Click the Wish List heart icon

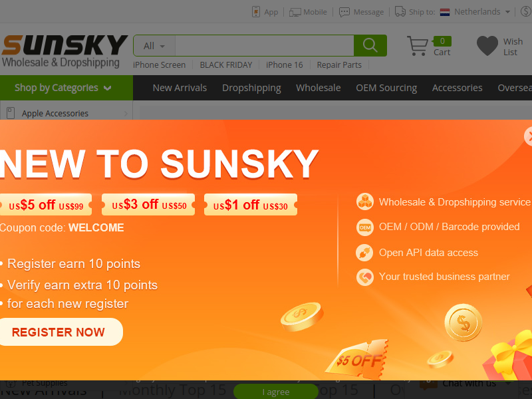487,46
